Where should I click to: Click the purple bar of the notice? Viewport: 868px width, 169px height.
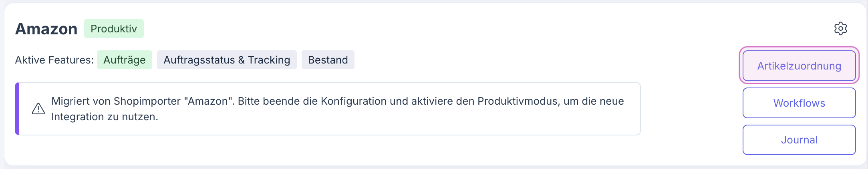(x=17, y=109)
